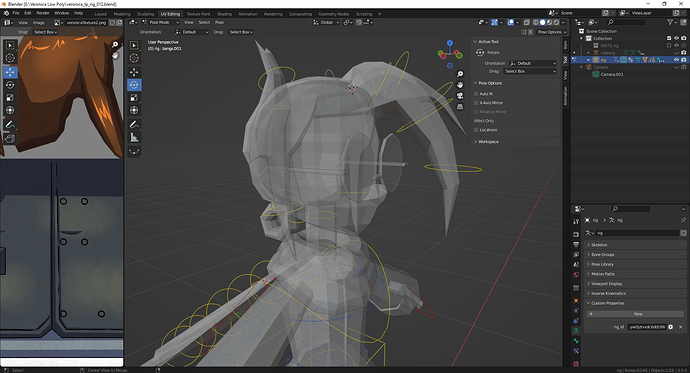The height and width of the screenshot is (373, 690).
Task: Toggle exclude checkbox for the WGTS_rig collection
Action: pos(669,45)
